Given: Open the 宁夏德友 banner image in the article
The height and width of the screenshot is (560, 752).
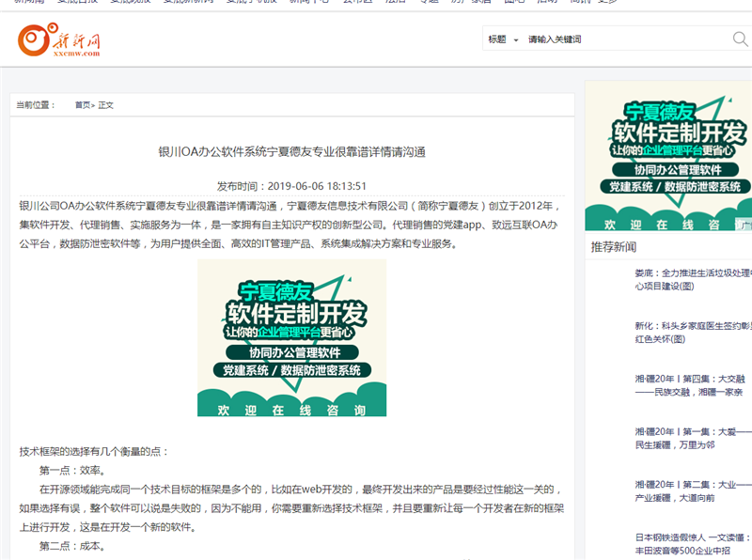Looking at the screenshot, I should click(x=291, y=338).
